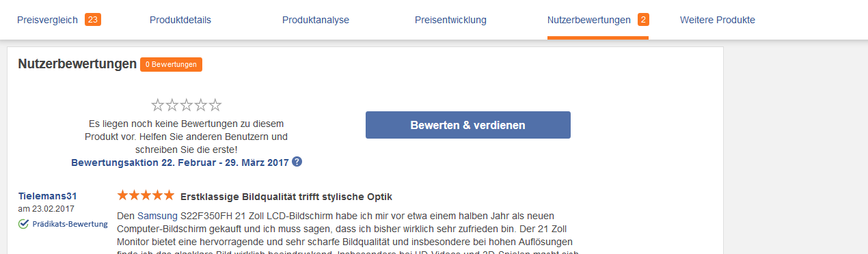This screenshot has height=254, width=868.
Task: Open the Preisvergleich tab
Action: (47, 20)
